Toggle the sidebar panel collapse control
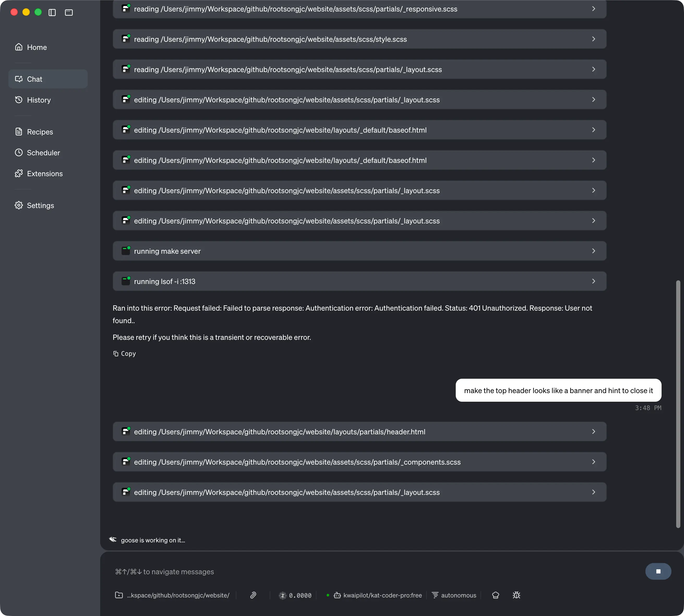Screen dimensions: 684x616 pyautogui.click(x=53, y=13)
